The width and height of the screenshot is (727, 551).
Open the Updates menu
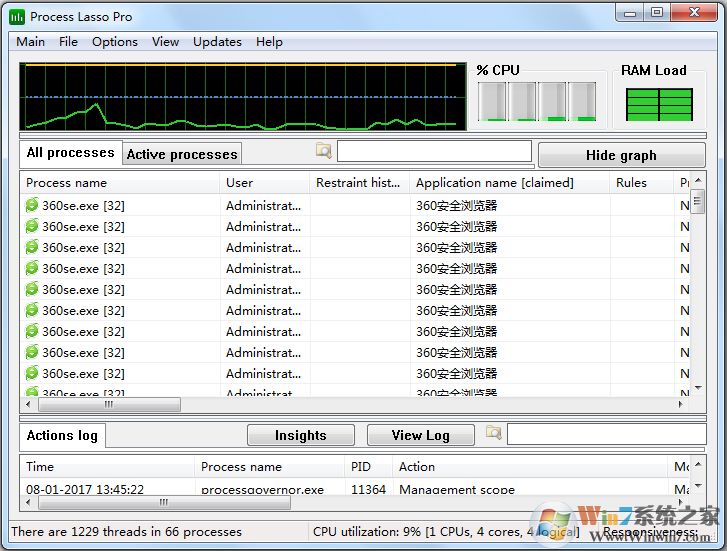pyautogui.click(x=217, y=42)
